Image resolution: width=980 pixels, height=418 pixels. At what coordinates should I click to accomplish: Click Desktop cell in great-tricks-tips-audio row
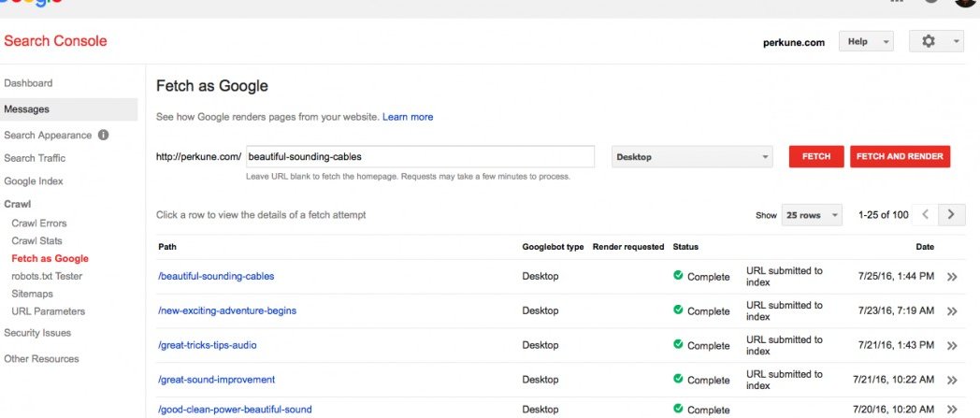point(540,345)
